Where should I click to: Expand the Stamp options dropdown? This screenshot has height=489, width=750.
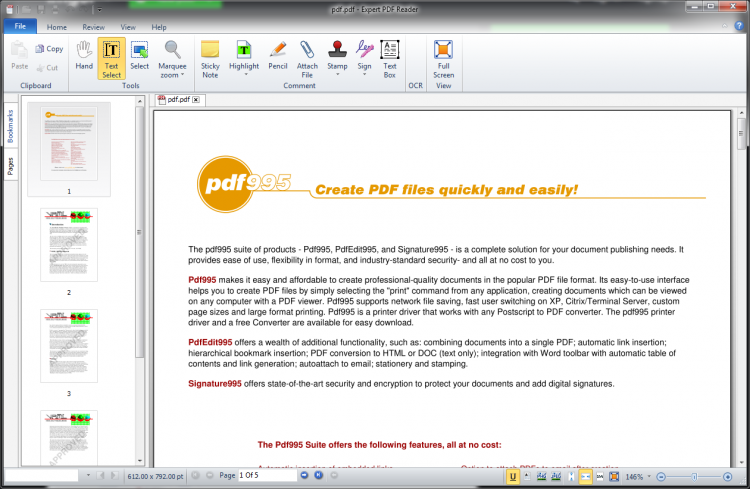pyautogui.click(x=337, y=75)
